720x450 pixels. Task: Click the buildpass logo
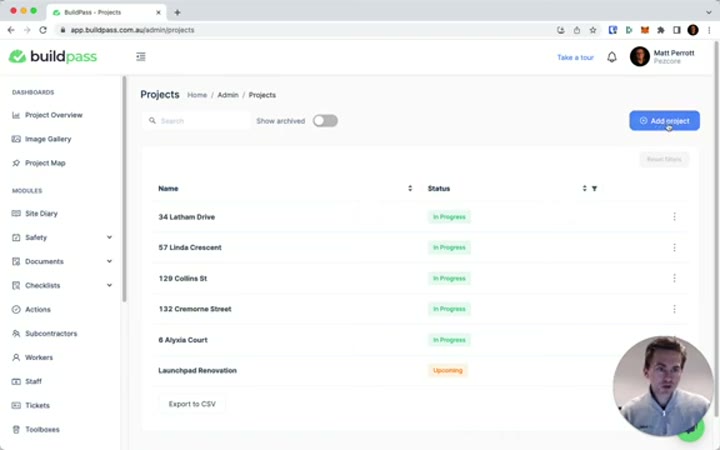53,56
